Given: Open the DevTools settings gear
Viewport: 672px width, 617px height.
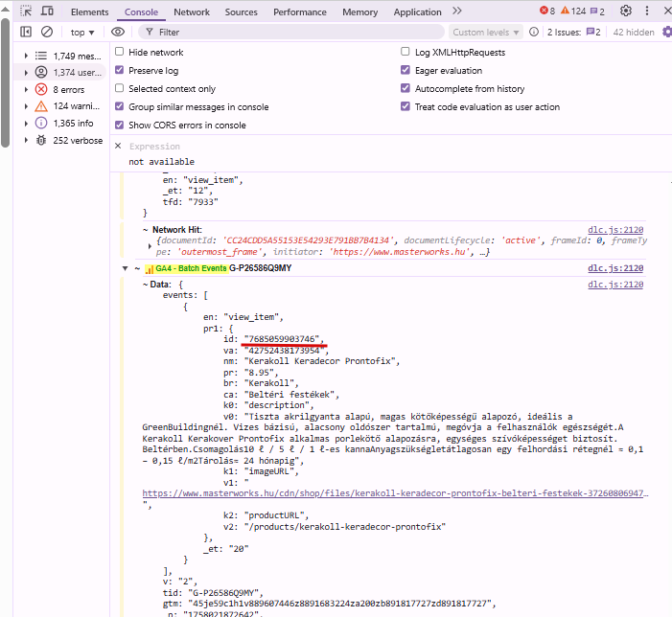Looking at the screenshot, I should [x=626, y=11].
